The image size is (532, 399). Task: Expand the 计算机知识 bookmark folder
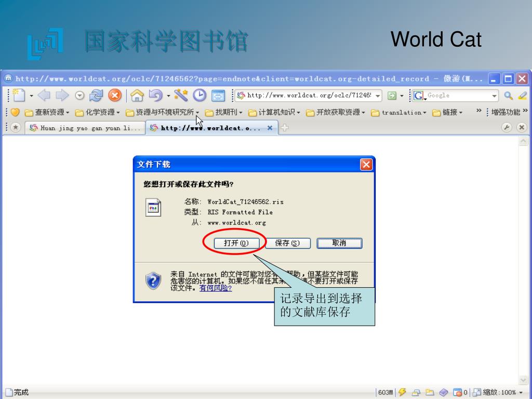[x=274, y=112]
